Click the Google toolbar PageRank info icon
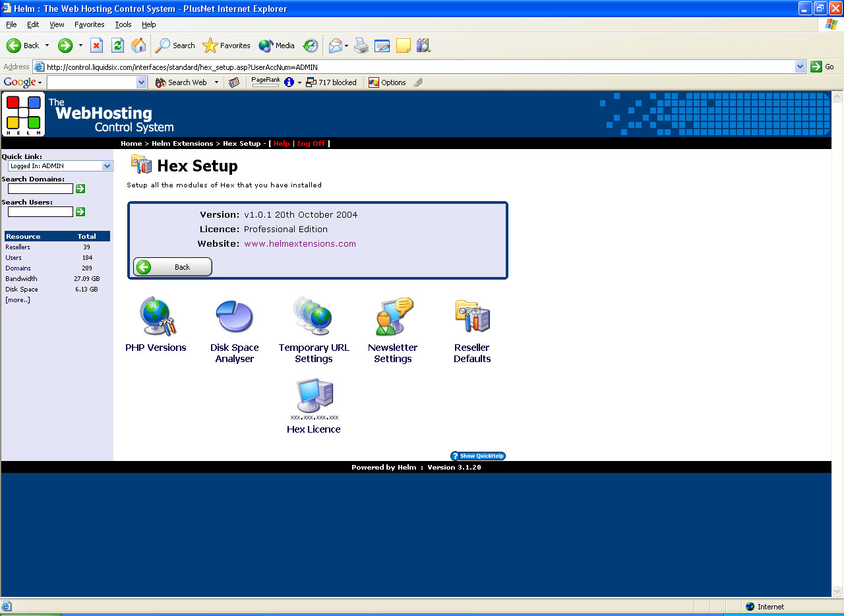The width and height of the screenshot is (844, 616). [289, 82]
